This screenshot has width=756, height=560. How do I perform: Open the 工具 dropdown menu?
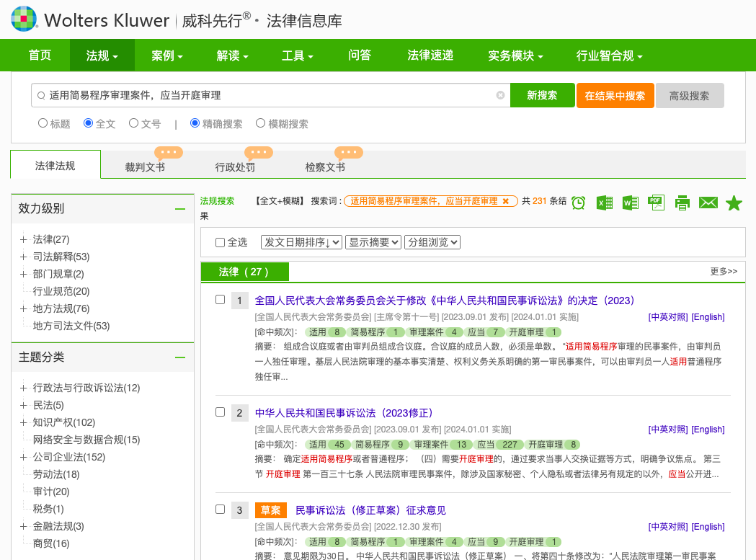pyautogui.click(x=298, y=55)
